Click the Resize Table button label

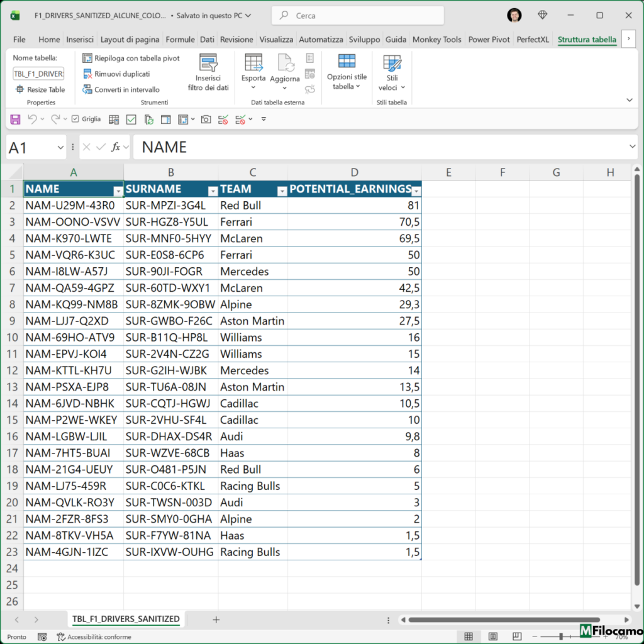click(46, 89)
